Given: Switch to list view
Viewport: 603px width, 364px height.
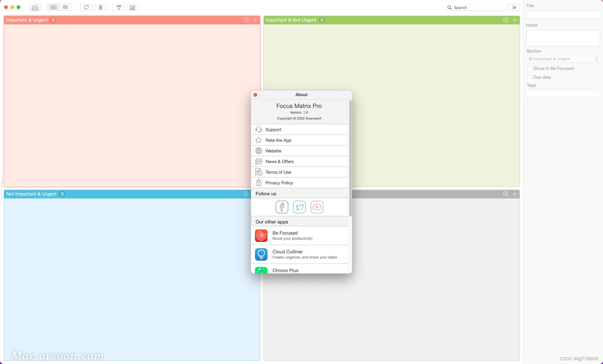Looking at the screenshot, I should point(65,7).
